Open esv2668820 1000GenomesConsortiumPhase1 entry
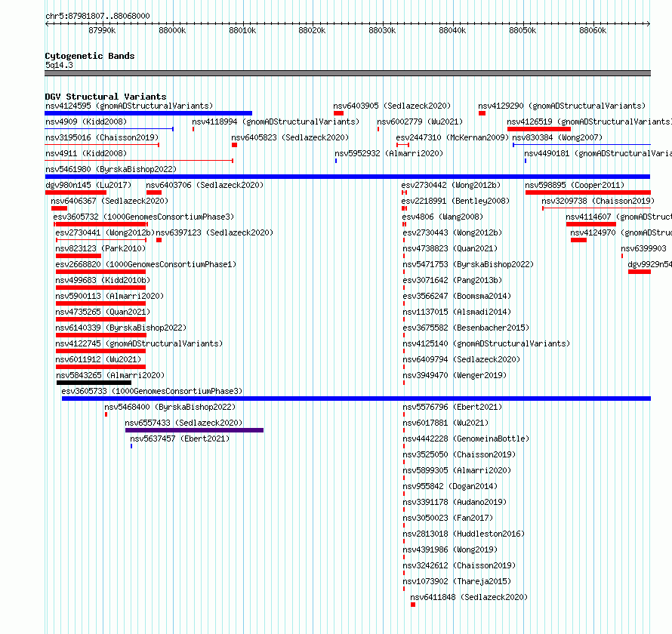The height and width of the screenshot is (634, 672). 146,264
